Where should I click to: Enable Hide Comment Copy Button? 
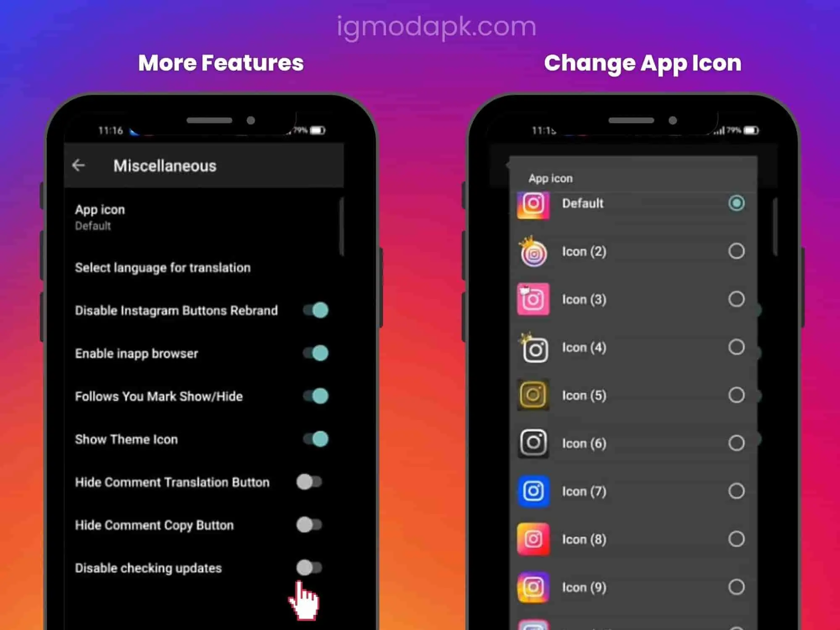[x=312, y=525]
